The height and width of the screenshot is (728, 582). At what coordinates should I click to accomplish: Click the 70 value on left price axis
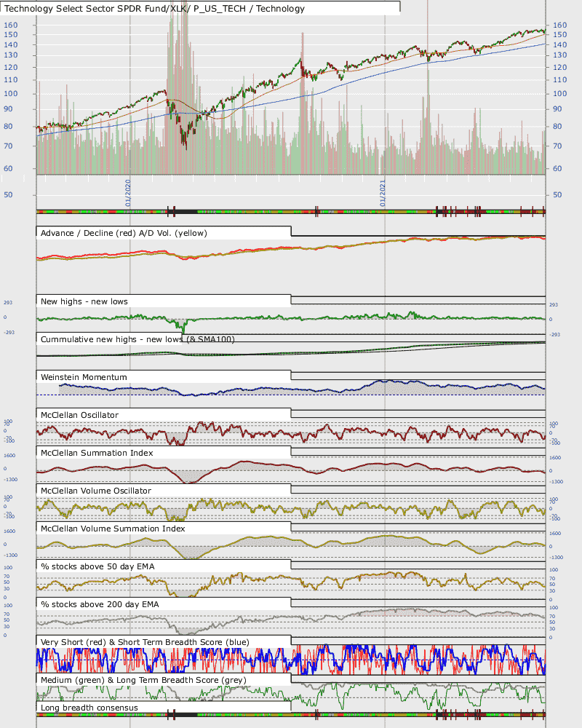8,146
